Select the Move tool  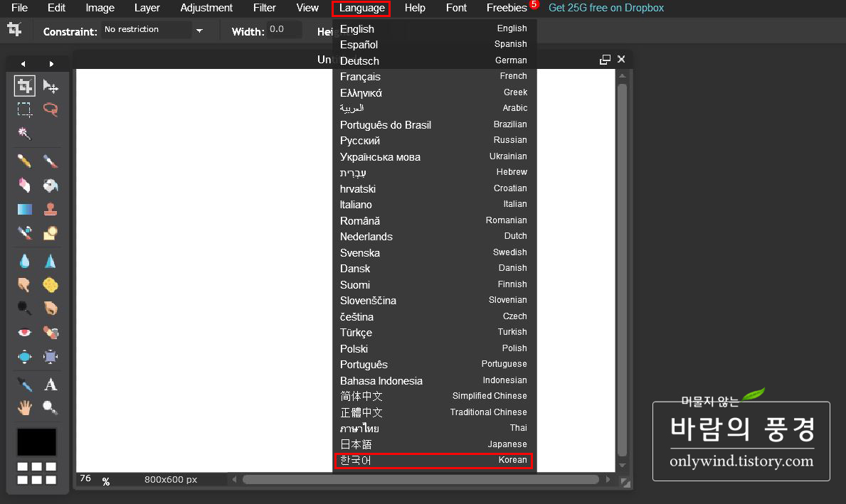51,86
